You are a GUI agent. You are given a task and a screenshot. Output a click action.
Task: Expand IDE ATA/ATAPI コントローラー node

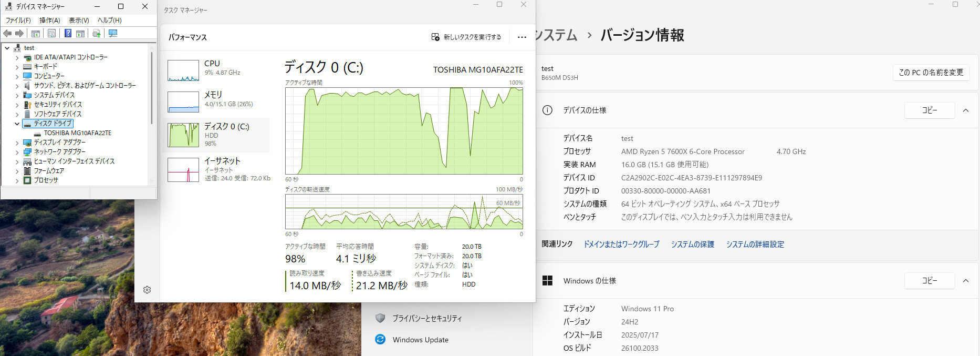[x=17, y=57]
